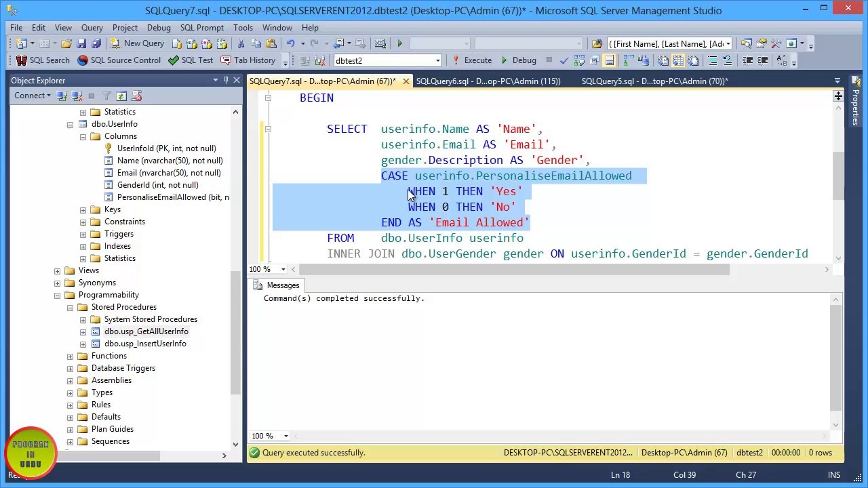Open the Connect dropdown in Object Explorer
The width and height of the screenshot is (868, 488).
point(33,96)
